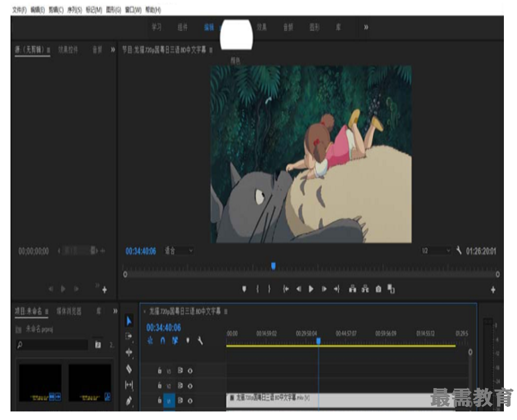Select the Slip tool
517x420 pixels.
click(129, 385)
